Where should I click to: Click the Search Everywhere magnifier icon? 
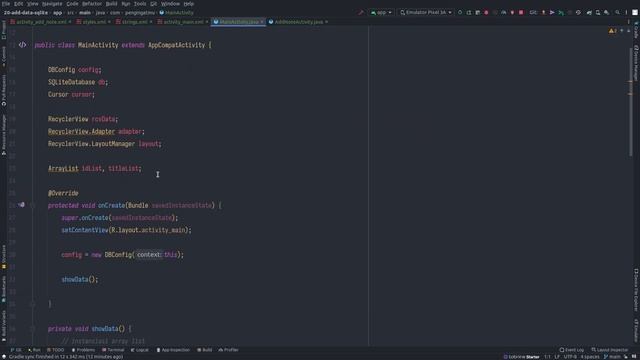pyautogui.click(x=617, y=13)
